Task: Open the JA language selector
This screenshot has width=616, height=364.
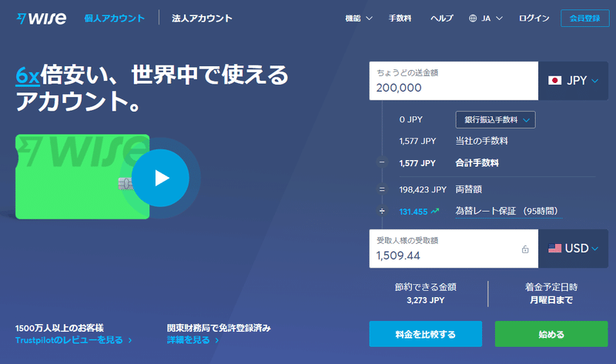Action: point(486,18)
